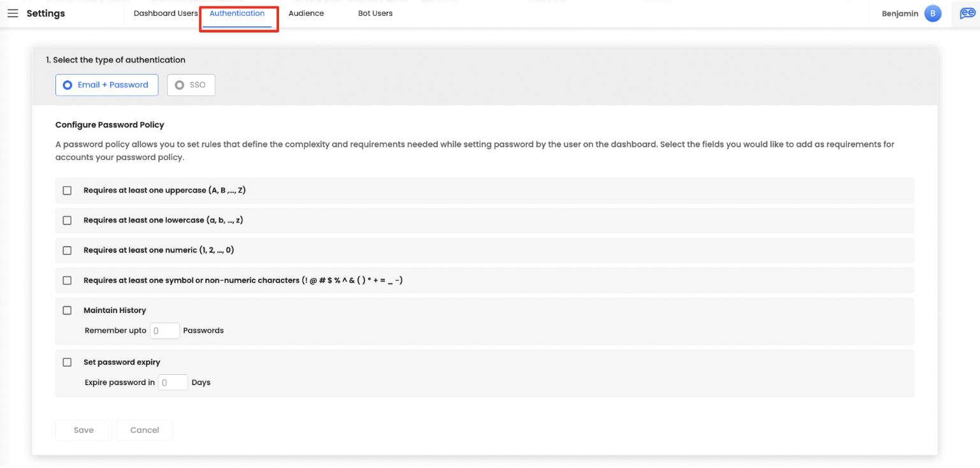The image size is (980, 468).
Task: Click the 'Requires at least one lowercase' label
Action: (163, 221)
